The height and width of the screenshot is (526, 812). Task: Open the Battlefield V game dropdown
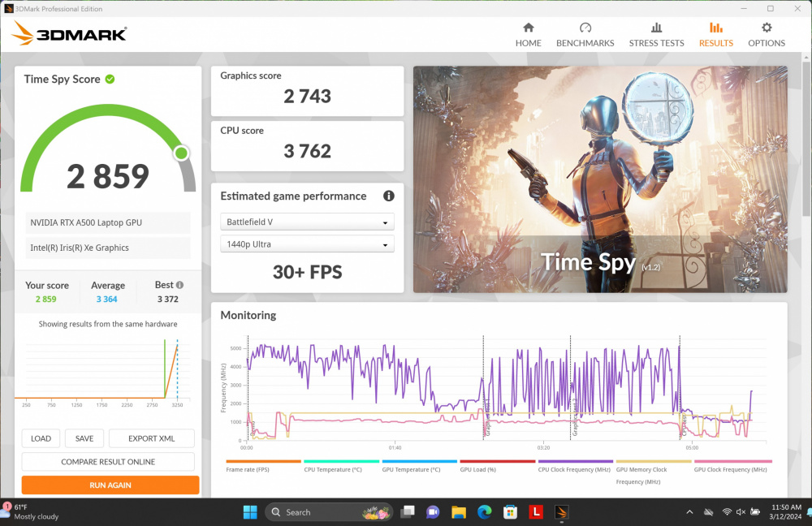[307, 222]
